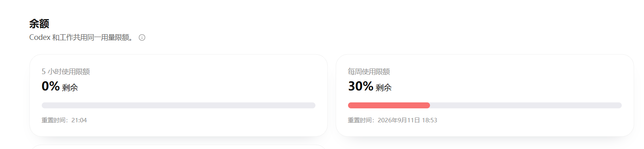Screen dimensions: 644x149
Task: Click the 剩余 word next to 0%
Action: point(70,88)
